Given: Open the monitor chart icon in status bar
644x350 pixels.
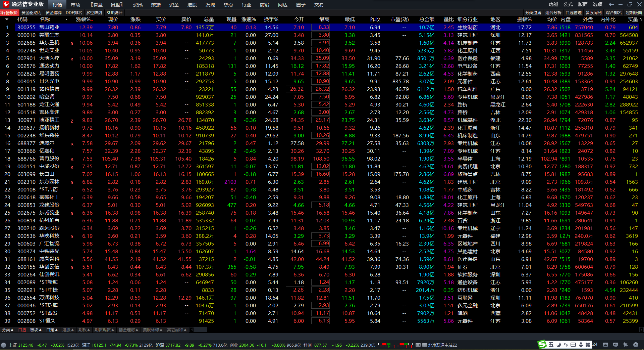Looking at the screenshot, I should pyautogui.click(x=615, y=345).
